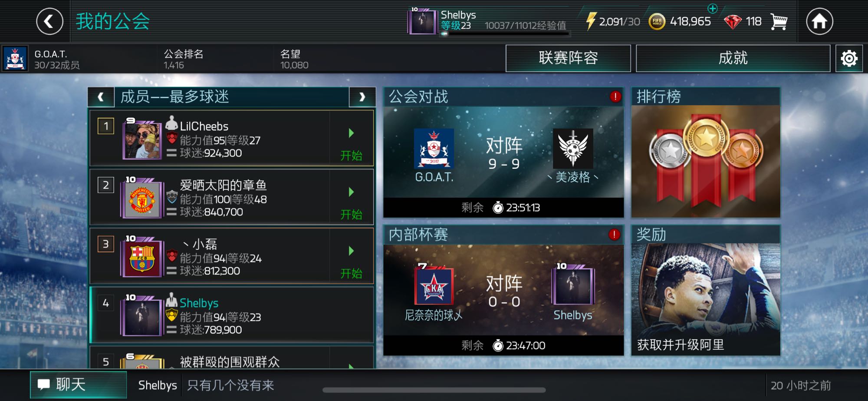Open 公会对战 match versus 美凌格
The image size is (868, 401).
click(503, 152)
